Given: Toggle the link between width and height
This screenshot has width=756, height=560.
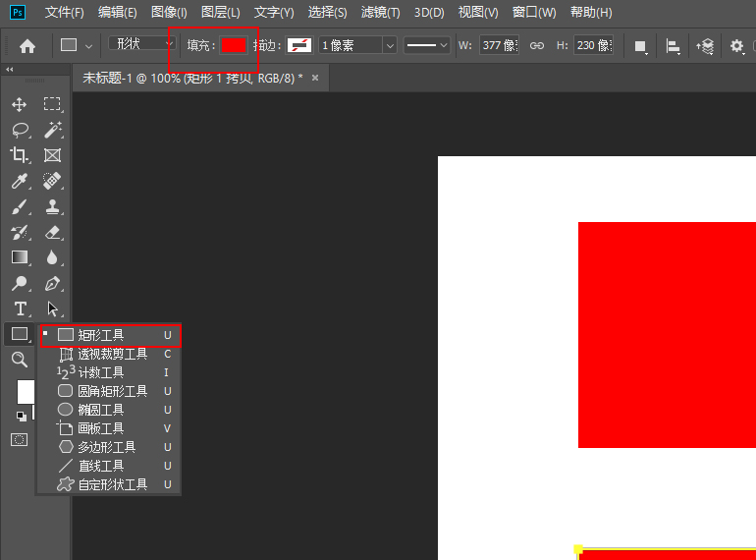Looking at the screenshot, I should (x=537, y=45).
